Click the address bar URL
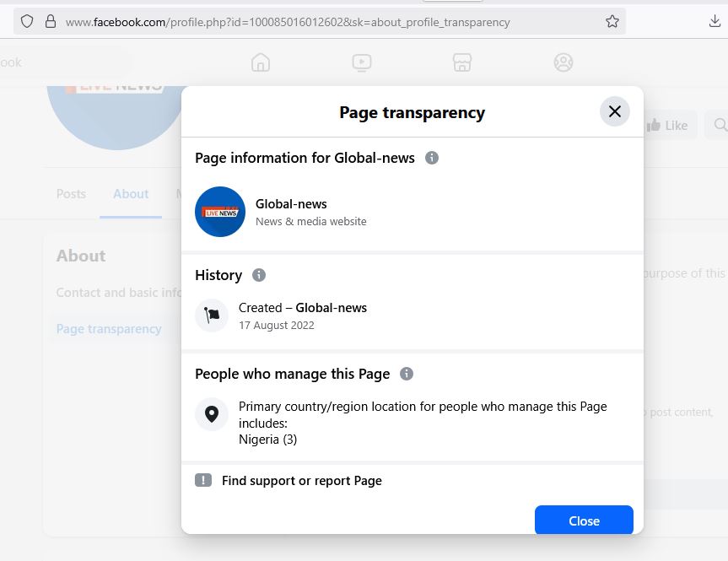Screen dimensions: 728x561 pos(288,22)
